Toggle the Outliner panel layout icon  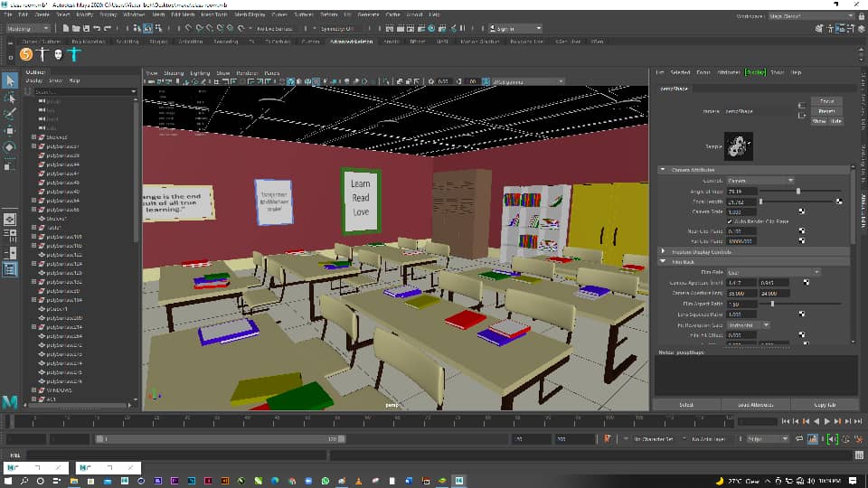10,269
